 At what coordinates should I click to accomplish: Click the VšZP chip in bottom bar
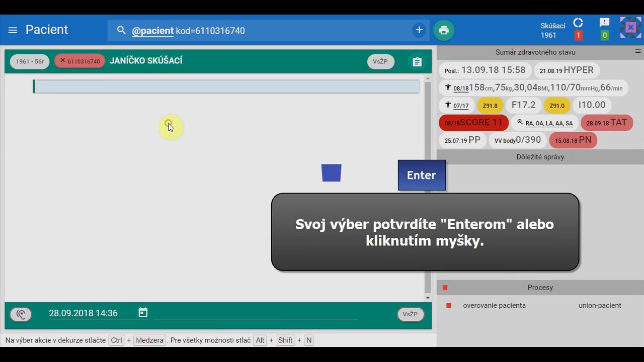pos(411,314)
